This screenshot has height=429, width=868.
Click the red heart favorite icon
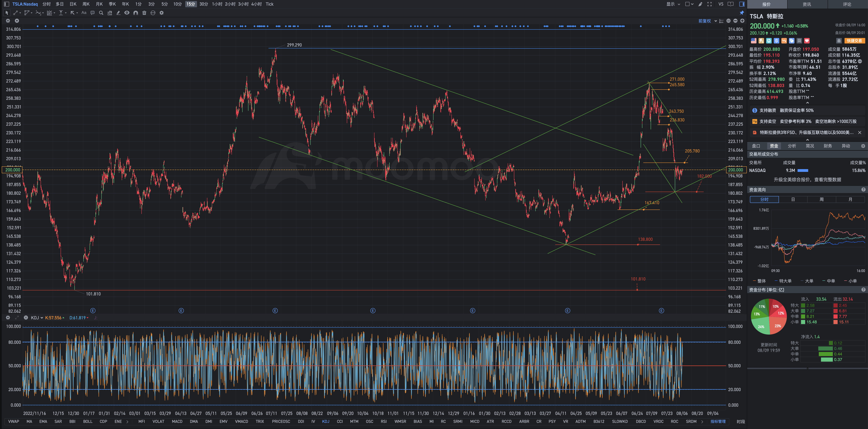[x=807, y=41]
